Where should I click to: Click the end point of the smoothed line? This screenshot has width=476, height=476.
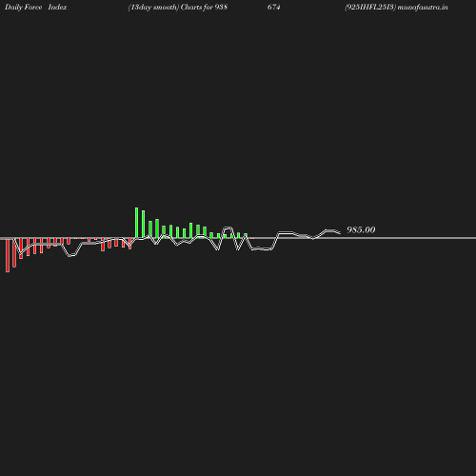pos(340,233)
